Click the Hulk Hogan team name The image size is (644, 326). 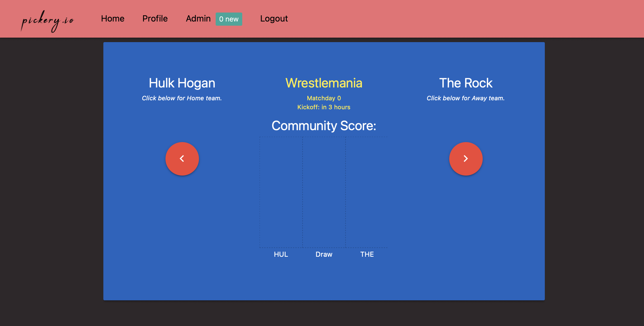click(x=182, y=83)
